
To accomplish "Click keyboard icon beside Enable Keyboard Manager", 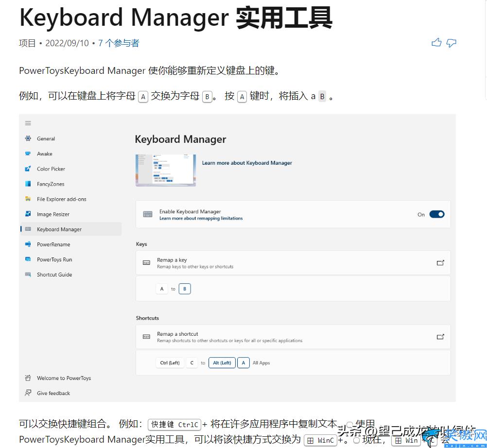I will click(x=148, y=214).
